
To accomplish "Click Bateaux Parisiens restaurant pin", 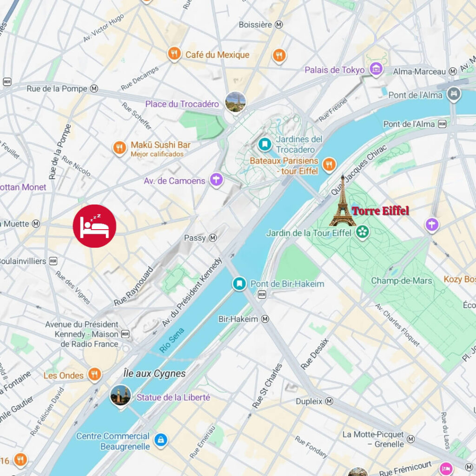I will pyautogui.click(x=329, y=165).
